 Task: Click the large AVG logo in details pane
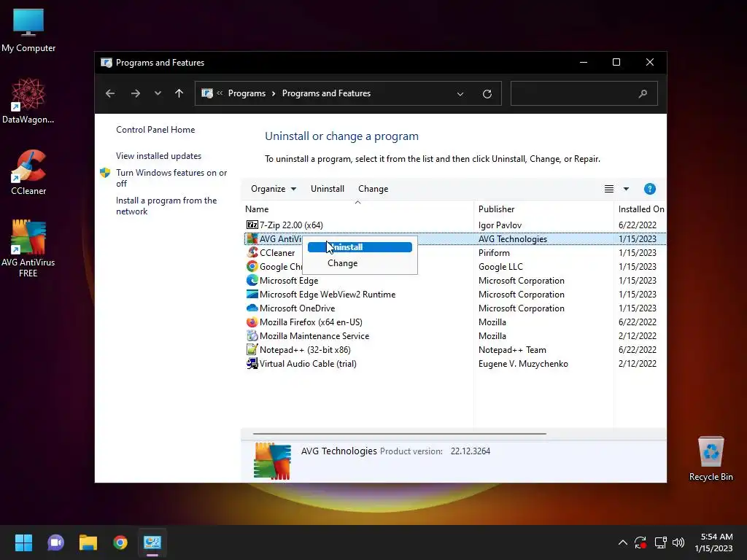tap(272, 461)
